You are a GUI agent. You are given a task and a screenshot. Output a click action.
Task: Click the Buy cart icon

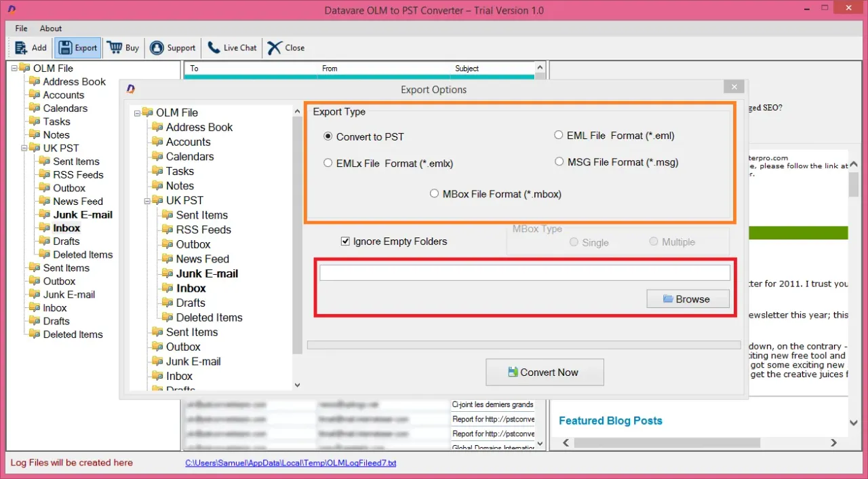[x=114, y=47]
